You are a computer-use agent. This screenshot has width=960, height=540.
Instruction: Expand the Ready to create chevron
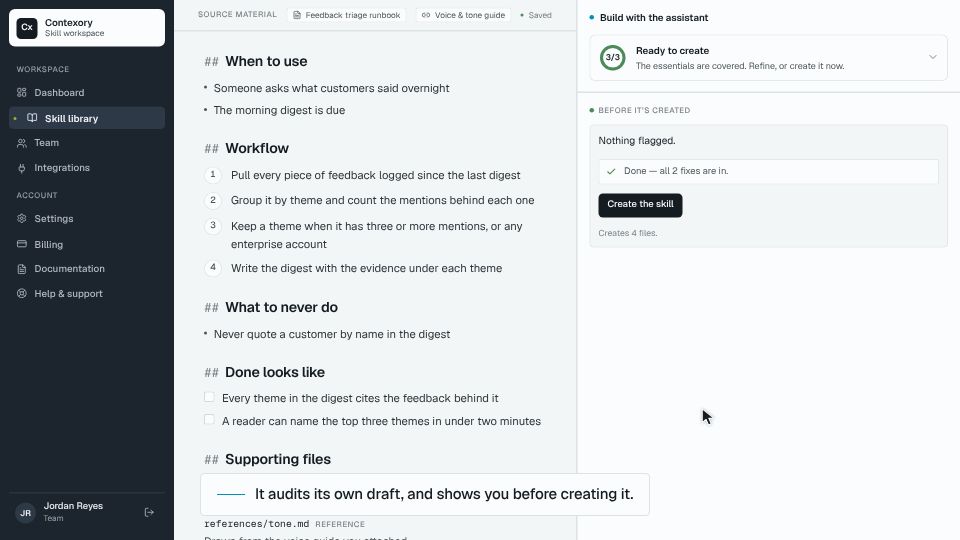click(932, 57)
